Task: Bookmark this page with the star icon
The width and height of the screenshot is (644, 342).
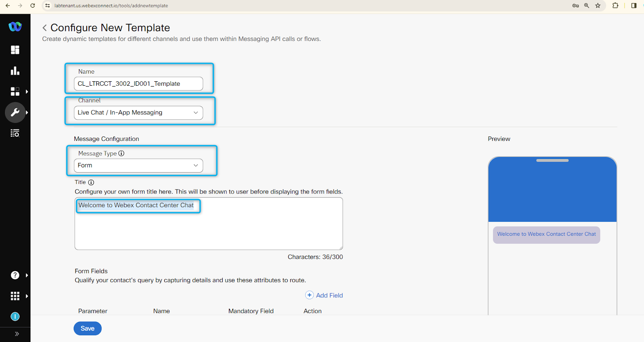Action: (x=598, y=6)
